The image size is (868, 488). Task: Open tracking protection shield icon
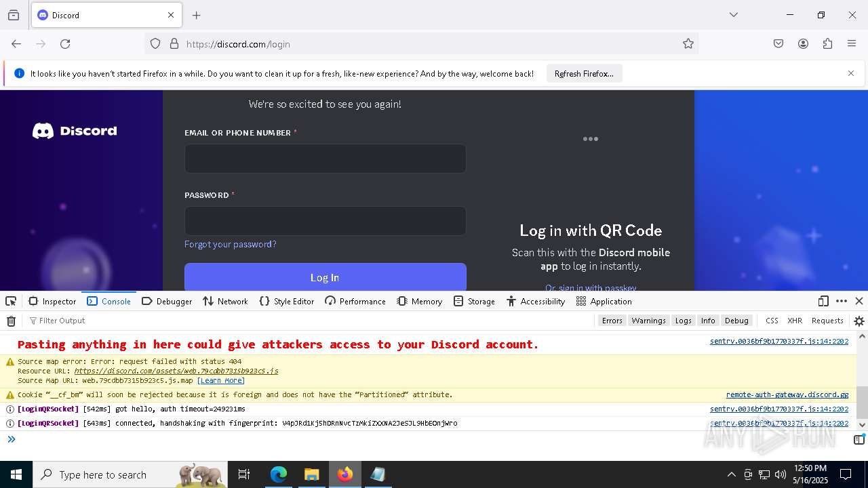click(x=155, y=44)
